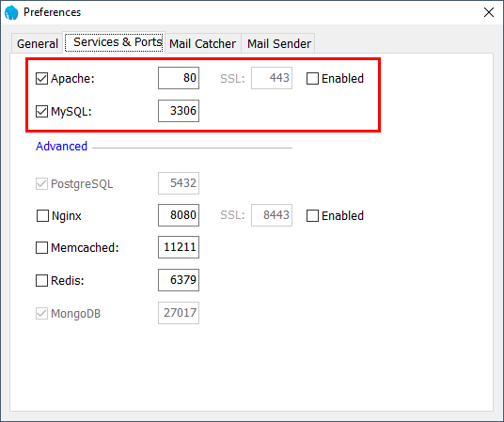Image resolution: width=504 pixels, height=422 pixels.
Task: Uncheck the MySQL service checkbox
Action: (41, 112)
